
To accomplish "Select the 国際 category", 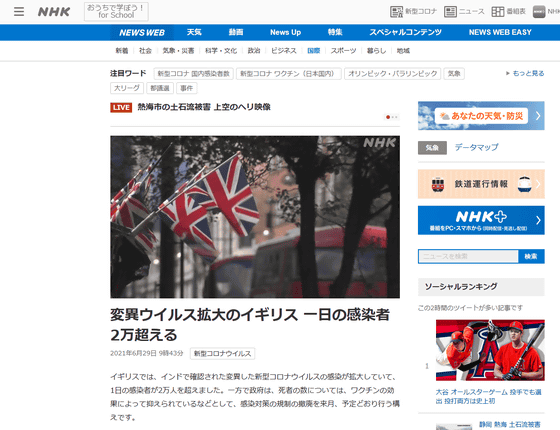I will click(x=314, y=51).
